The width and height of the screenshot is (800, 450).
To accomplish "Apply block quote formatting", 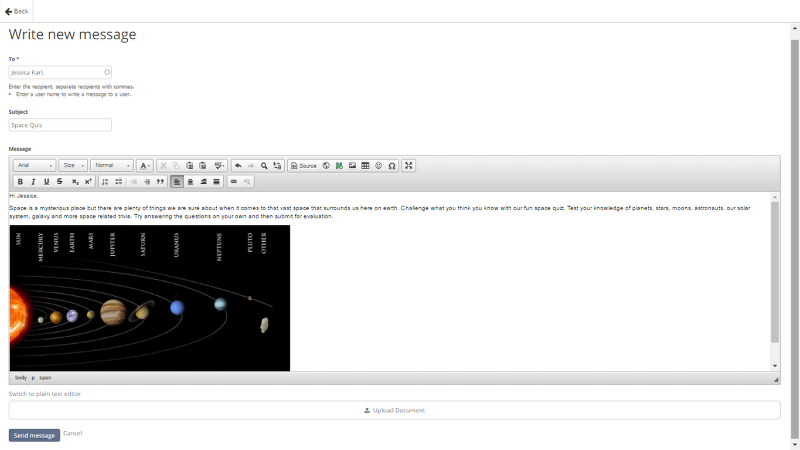I will [160, 182].
